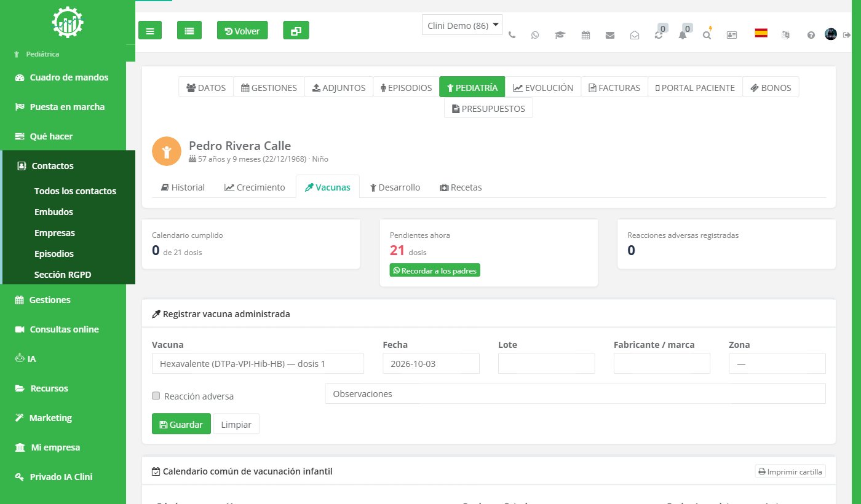Click the Guardar button
Viewport: 861px width, 504px height.
181,424
